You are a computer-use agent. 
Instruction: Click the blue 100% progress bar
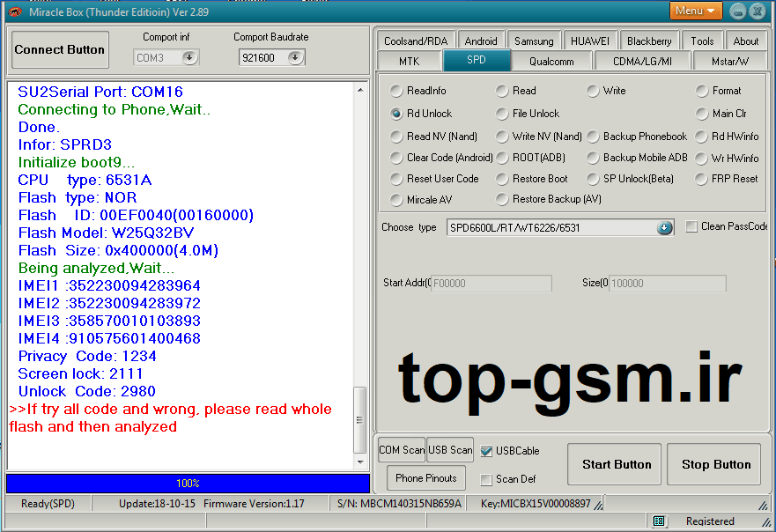[x=188, y=483]
